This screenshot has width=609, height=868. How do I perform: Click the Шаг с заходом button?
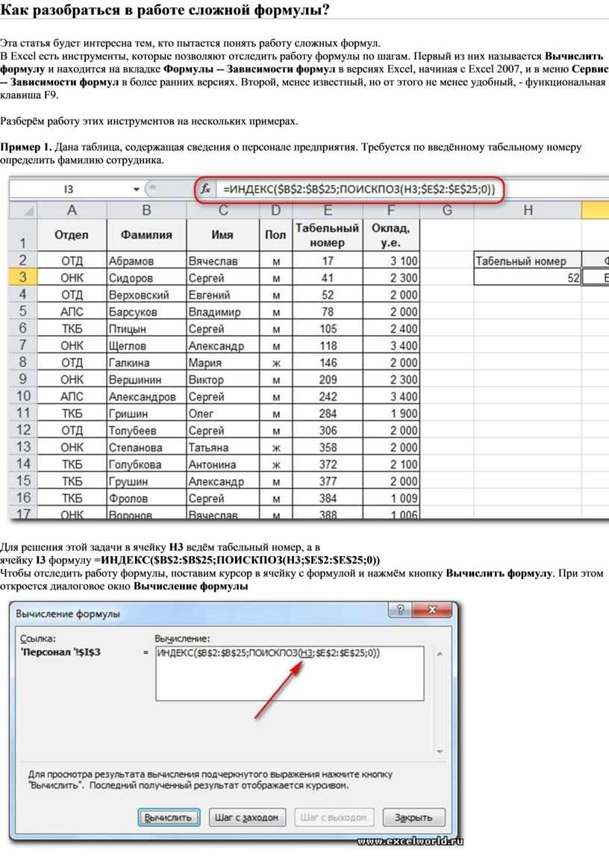point(246,818)
